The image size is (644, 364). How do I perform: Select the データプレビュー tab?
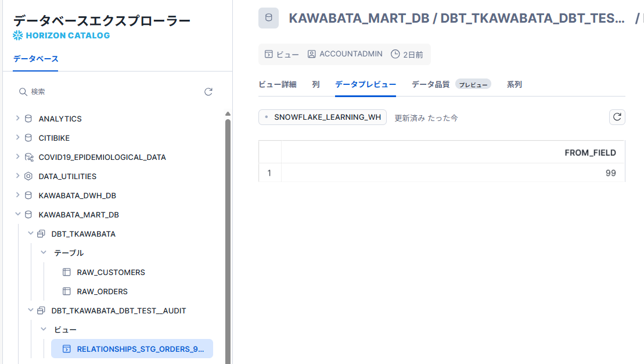(x=365, y=84)
